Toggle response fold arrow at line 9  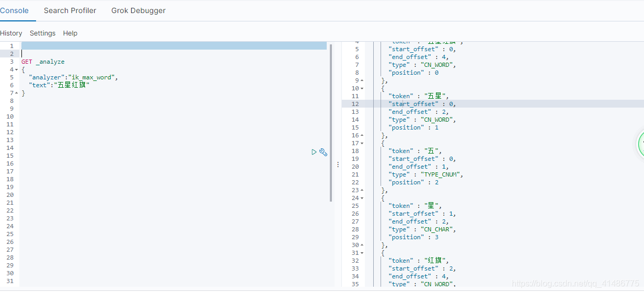click(362, 80)
